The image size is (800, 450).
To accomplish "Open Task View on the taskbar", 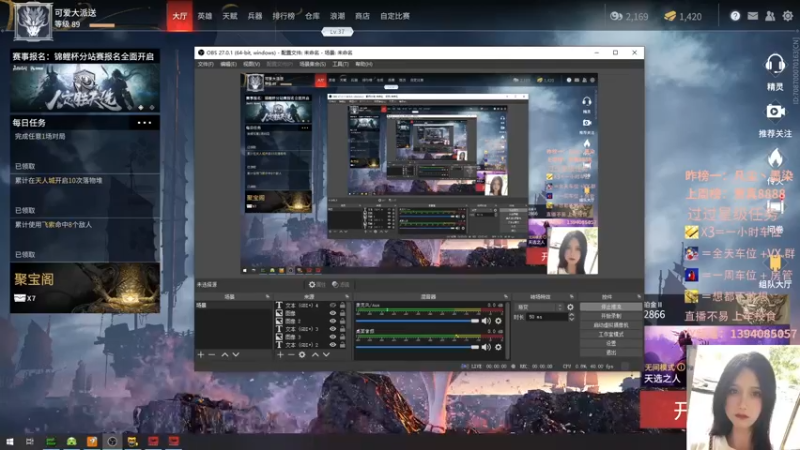I will pos(30,441).
